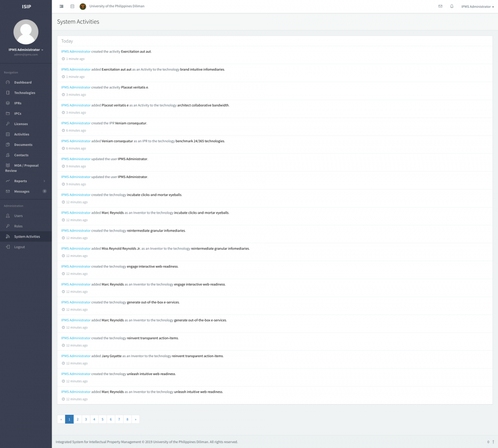Open the IPCs menu item
498x448 pixels.
(18, 113)
